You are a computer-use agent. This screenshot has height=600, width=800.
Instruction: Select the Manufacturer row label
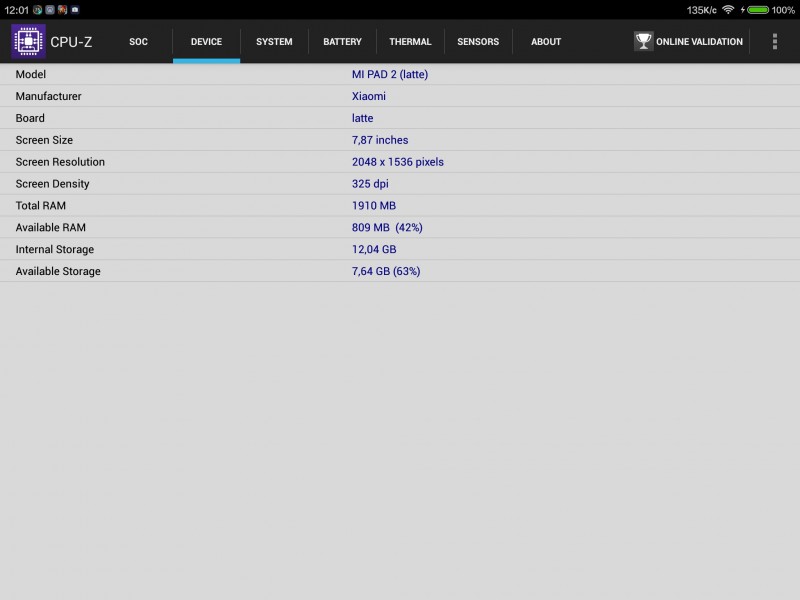pyautogui.click(x=48, y=96)
